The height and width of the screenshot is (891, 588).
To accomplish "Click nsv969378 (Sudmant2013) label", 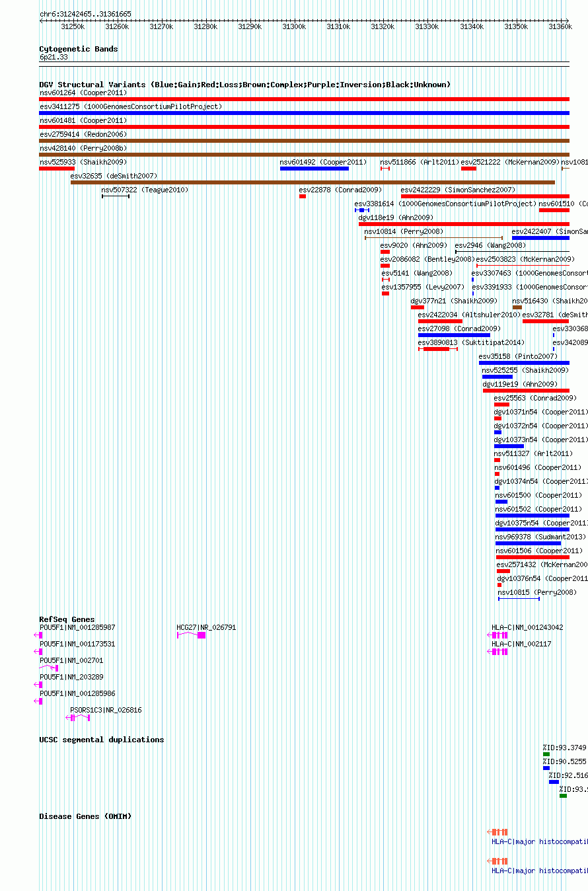I will [x=540, y=537].
